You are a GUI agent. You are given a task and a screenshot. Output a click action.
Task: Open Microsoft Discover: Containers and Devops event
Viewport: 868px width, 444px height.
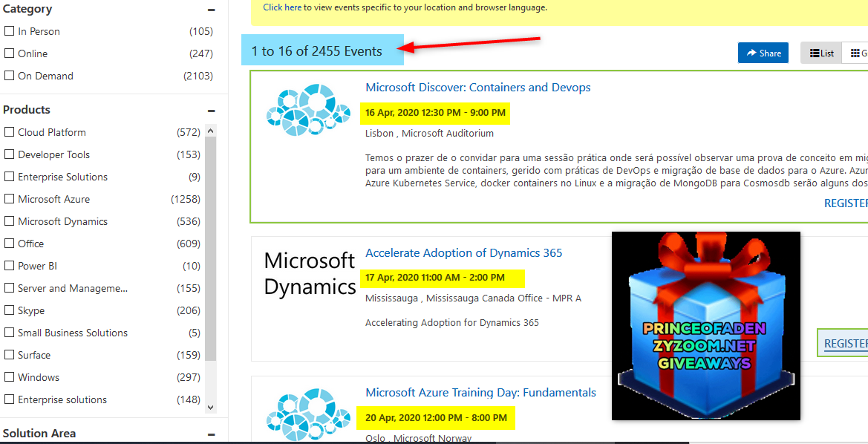click(477, 87)
